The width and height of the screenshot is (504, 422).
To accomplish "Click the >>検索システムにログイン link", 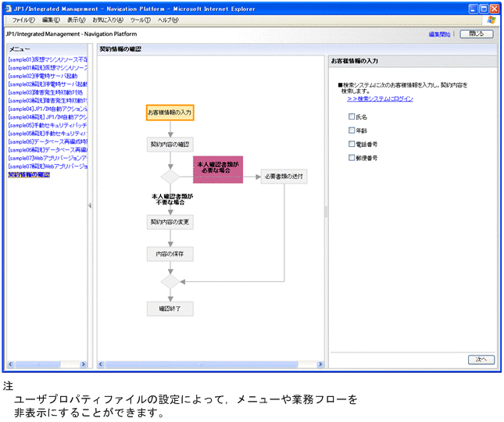I will pyautogui.click(x=380, y=99).
